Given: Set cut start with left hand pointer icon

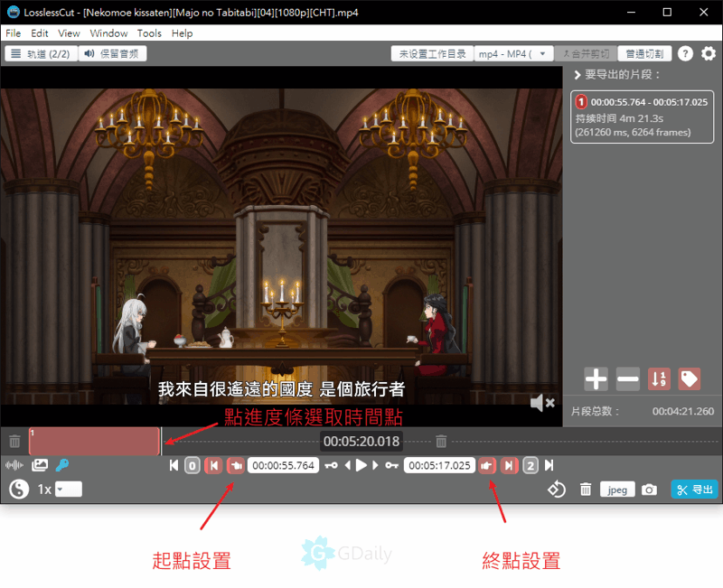Looking at the screenshot, I should point(236,465).
